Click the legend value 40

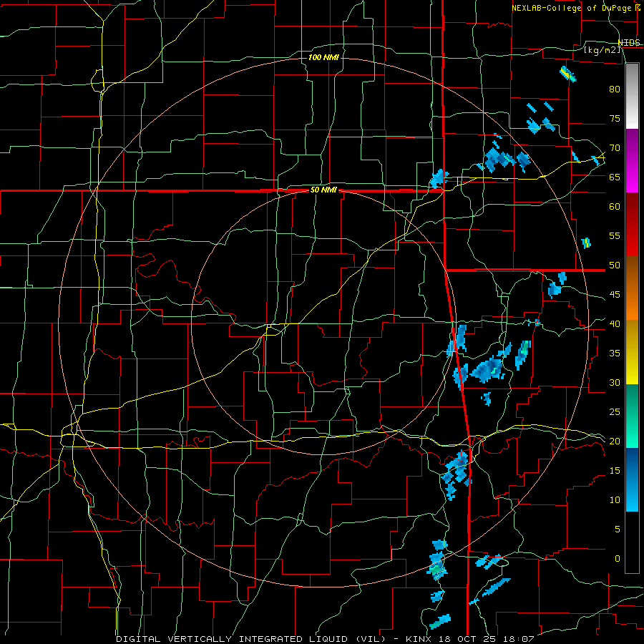click(x=615, y=323)
